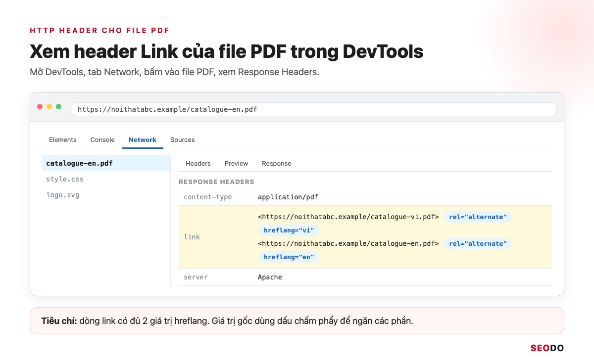Open the Sources tab

pyautogui.click(x=183, y=140)
